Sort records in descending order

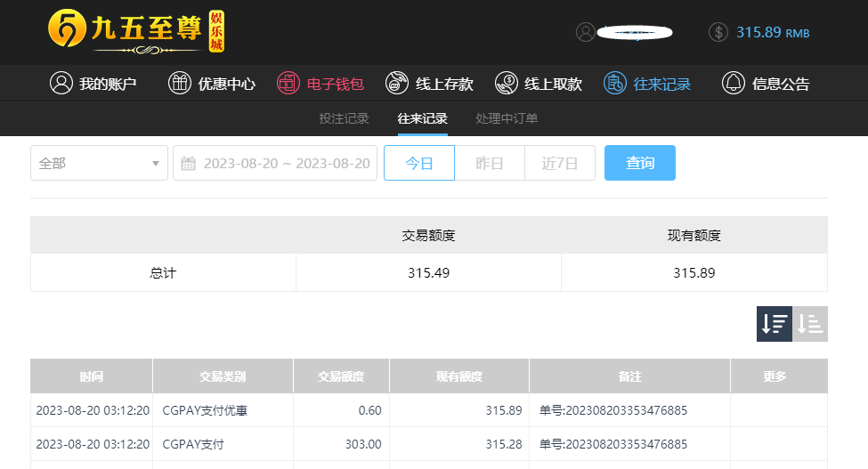pyautogui.click(x=775, y=324)
